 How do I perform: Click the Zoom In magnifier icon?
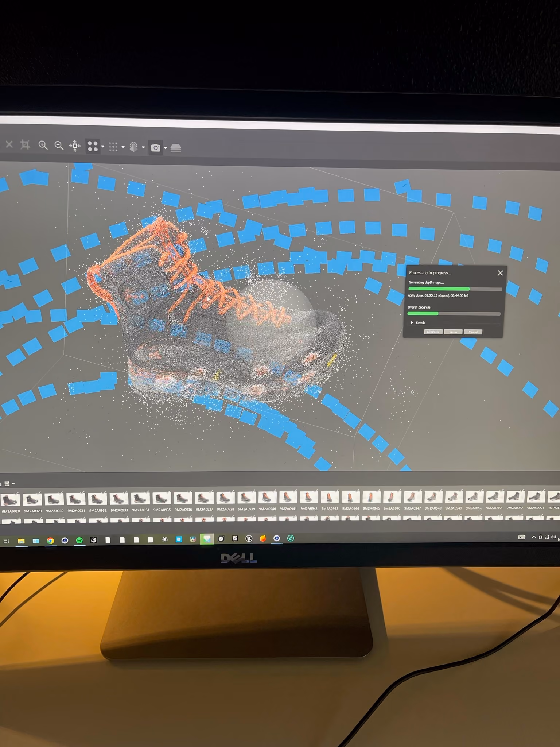[x=43, y=145]
